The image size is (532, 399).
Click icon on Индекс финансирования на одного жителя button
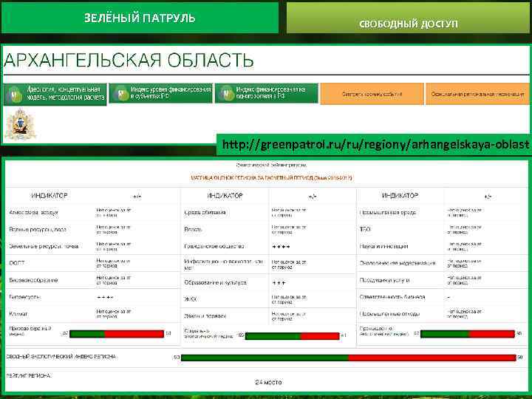coord(227,93)
